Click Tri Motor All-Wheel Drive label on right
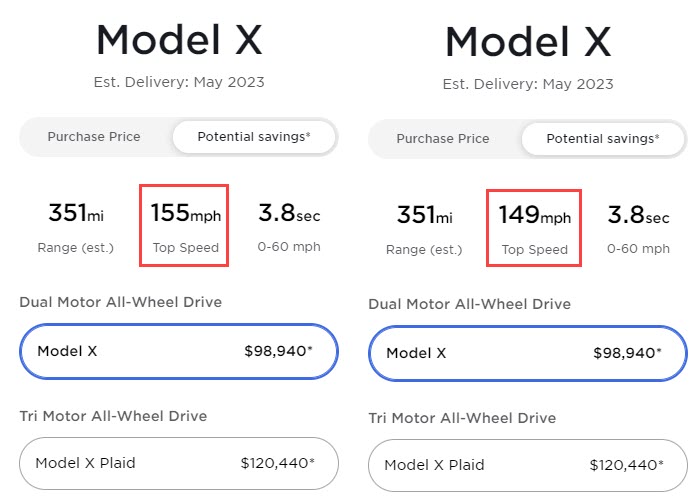The image size is (699, 501). 462,418
